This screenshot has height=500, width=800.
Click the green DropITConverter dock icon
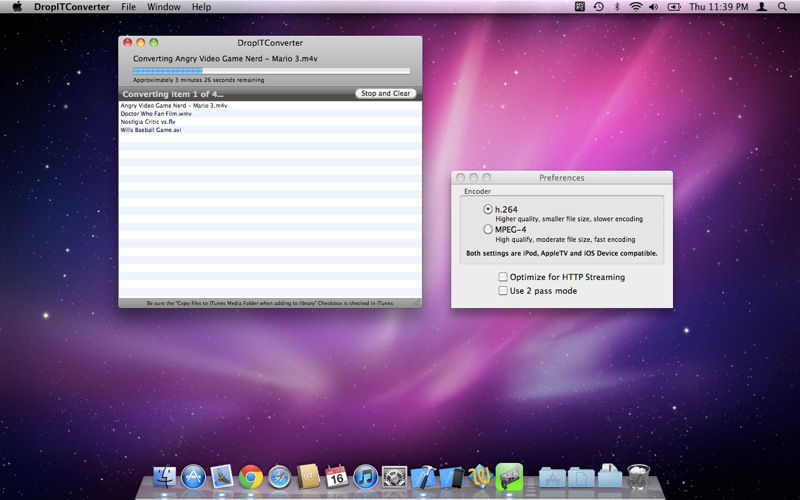pos(509,477)
